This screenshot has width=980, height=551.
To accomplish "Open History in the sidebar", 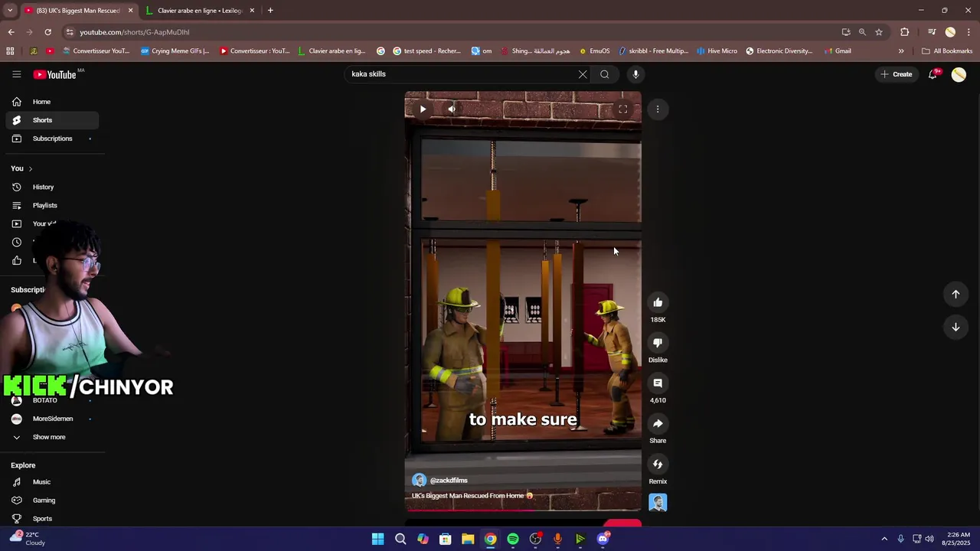I will click(x=52, y=187).
